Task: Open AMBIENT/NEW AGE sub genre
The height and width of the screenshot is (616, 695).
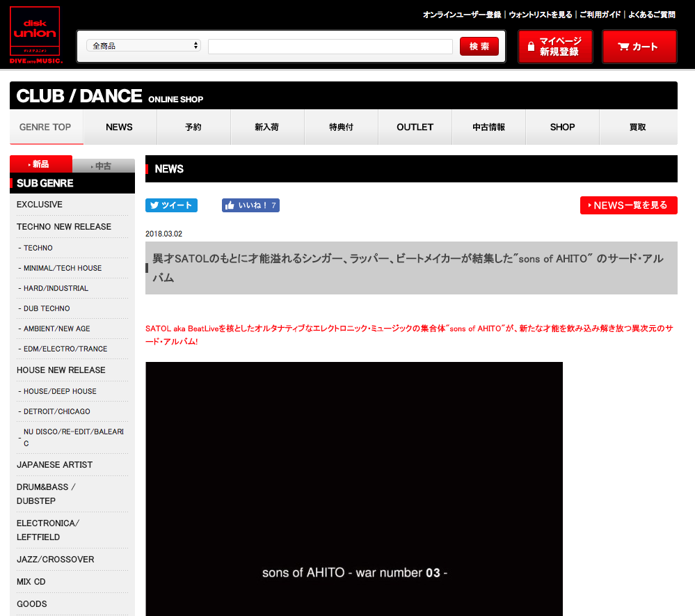Action: pyautogui.click(x=56, y=329)
